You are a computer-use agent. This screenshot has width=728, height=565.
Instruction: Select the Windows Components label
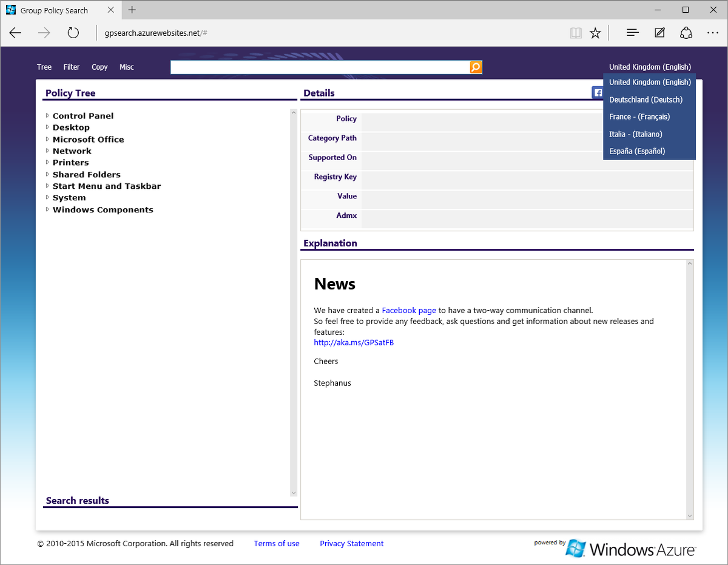pos(103,210)
